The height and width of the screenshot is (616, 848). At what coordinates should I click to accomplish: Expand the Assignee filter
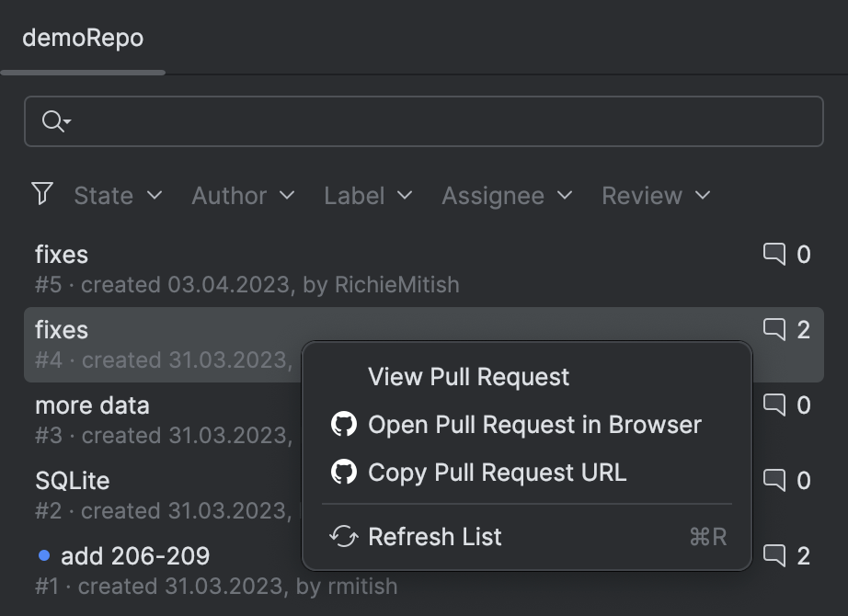coord(506,195)
